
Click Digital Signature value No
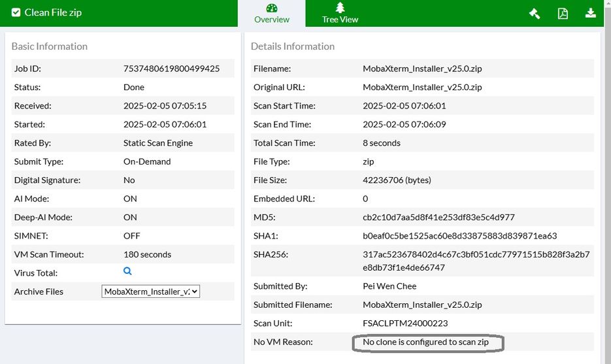point(129,180)
